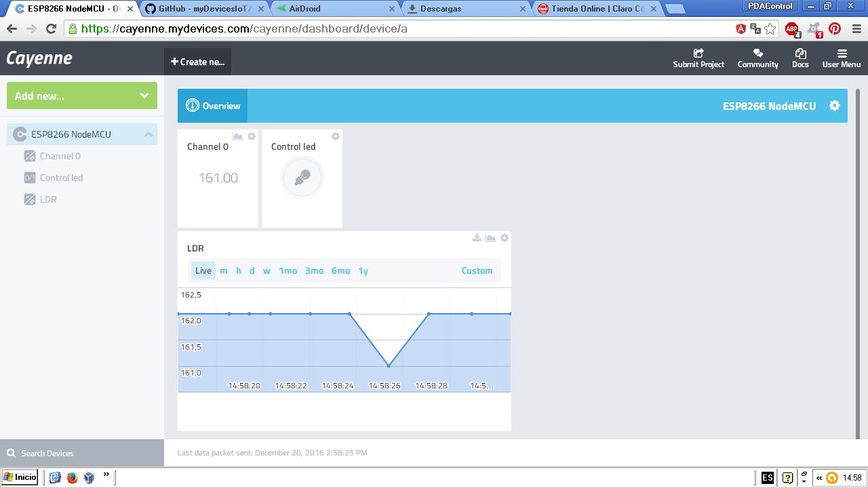Click the Cayenne logo

(x=39, y=58)
